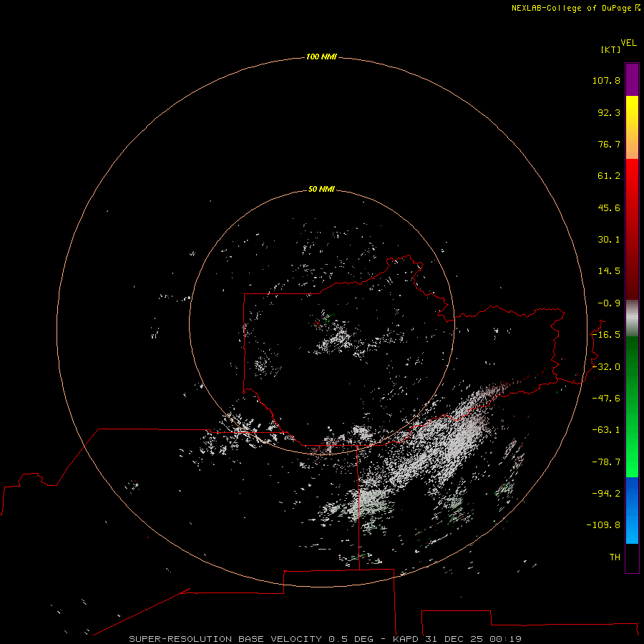Click the 61.2 legend value
This screenshot has height=644, width=644.
pyautogui.click(x=609, y=176)
